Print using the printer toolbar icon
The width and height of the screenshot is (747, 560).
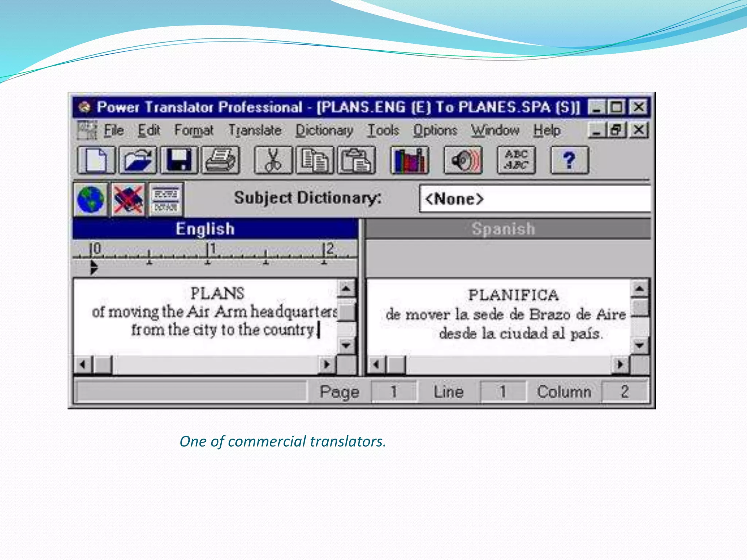pos(220,160)
